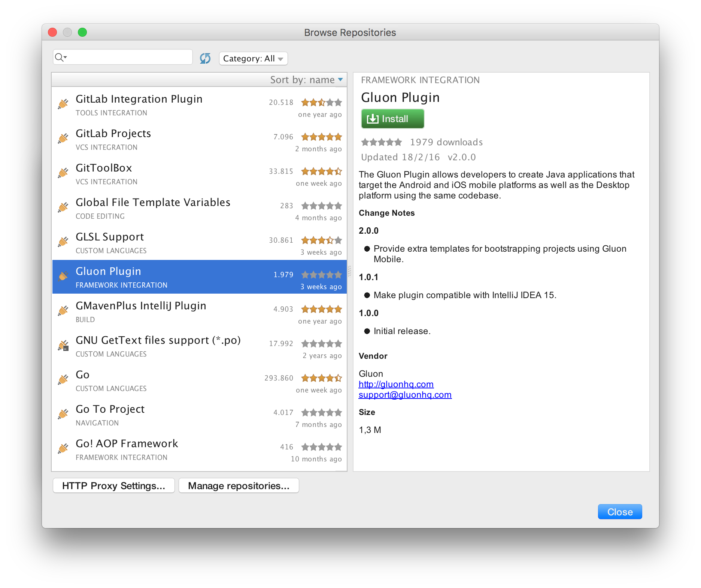Click the Gluon Plugin plug icon

(x=63, y=276)
